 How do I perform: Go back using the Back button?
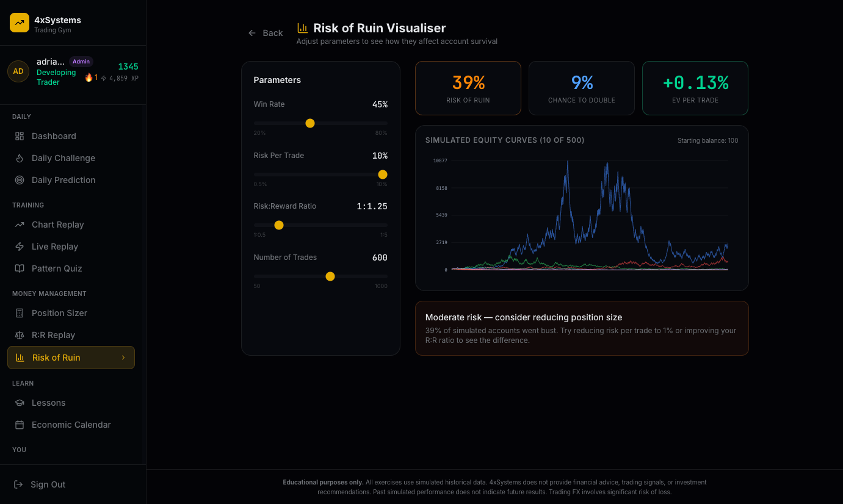pos(266,33)
